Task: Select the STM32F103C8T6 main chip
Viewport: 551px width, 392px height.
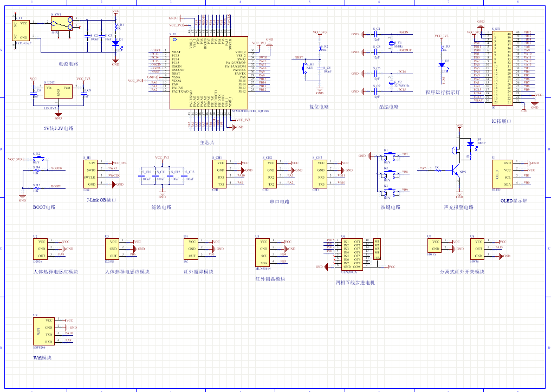Action: (x=209, y=73)
